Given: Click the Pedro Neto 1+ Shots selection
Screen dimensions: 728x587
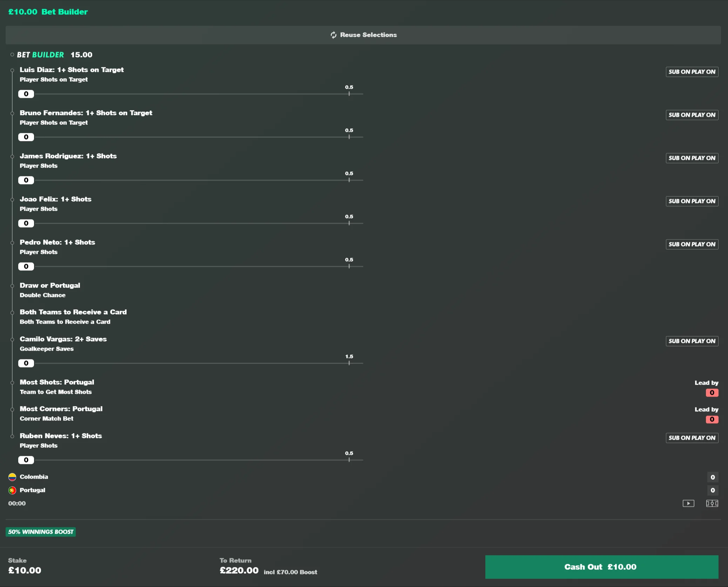Looking at the screenshot, I should point(57,247).
